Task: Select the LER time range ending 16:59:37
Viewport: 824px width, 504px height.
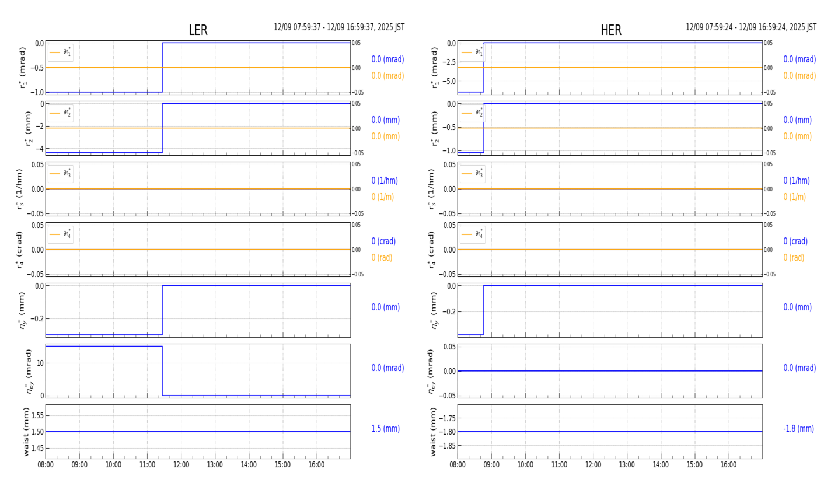Action: 339,27
